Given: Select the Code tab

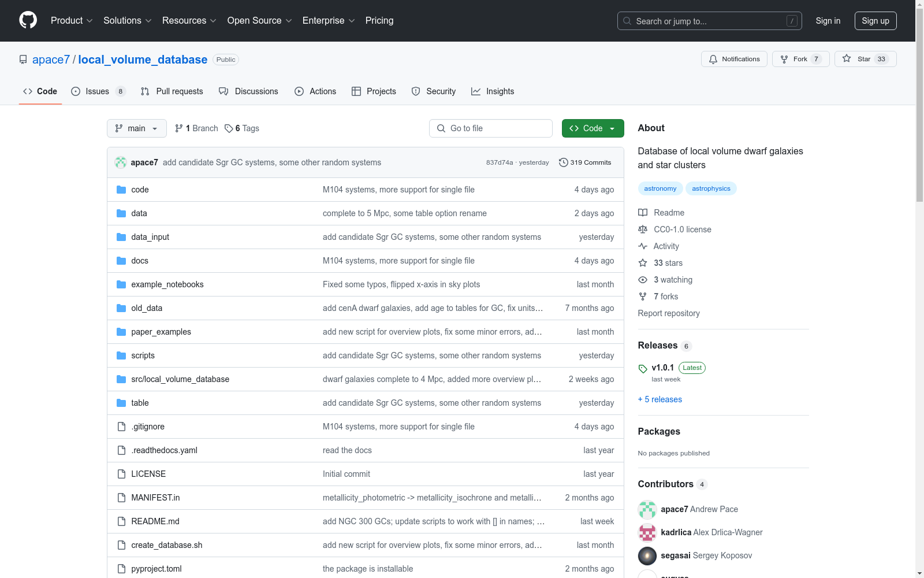Looking at the screenshot, I should coord(40,91).
